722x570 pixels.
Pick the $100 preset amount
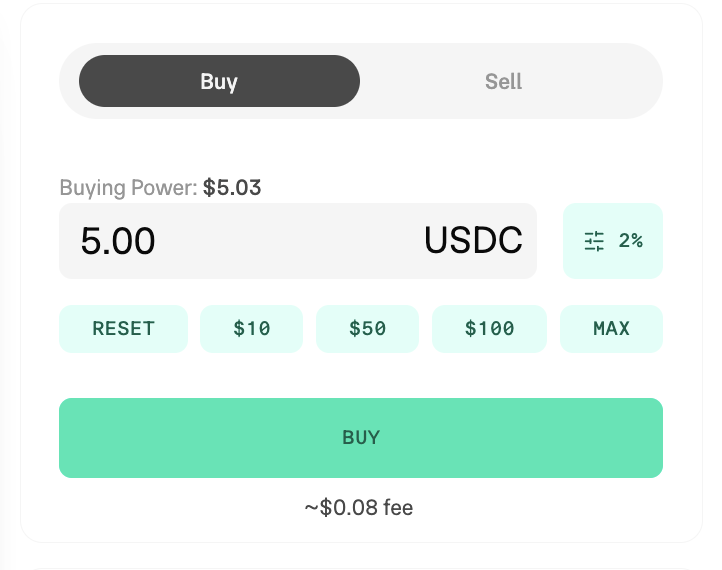[x=490, y=329]
